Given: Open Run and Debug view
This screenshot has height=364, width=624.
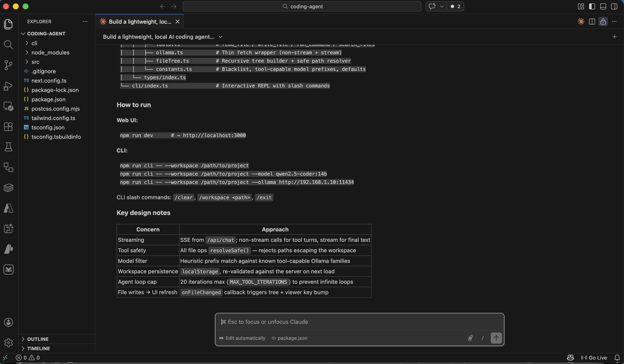Looking at the screenshot, I should click(x=9, y=86).
